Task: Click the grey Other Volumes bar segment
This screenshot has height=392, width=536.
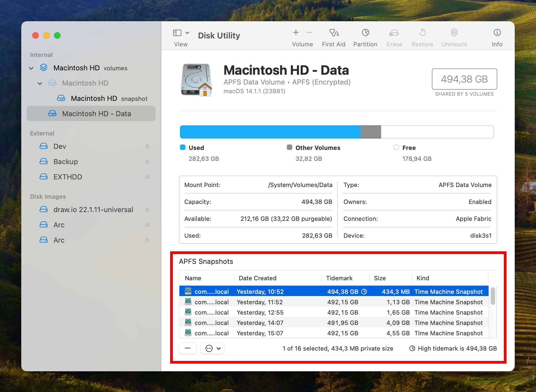Action: pyautogui.click(x=371, y=132)
